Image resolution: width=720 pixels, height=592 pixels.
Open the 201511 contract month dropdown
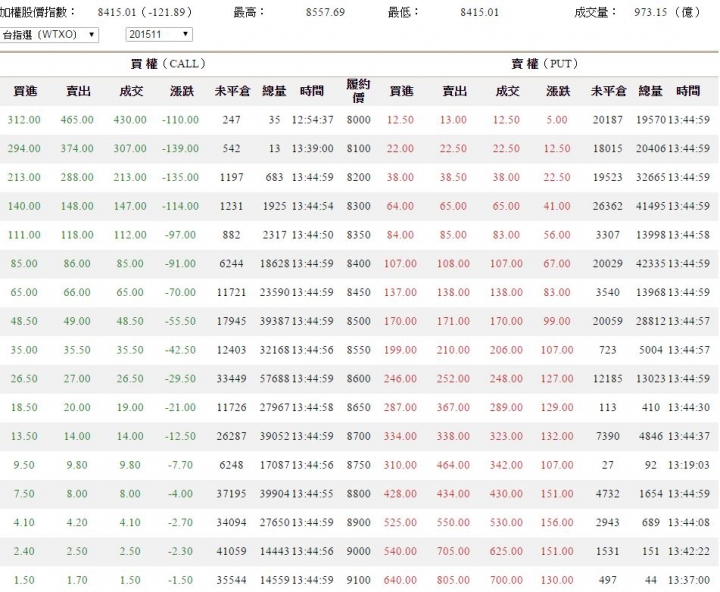point(159,34)
